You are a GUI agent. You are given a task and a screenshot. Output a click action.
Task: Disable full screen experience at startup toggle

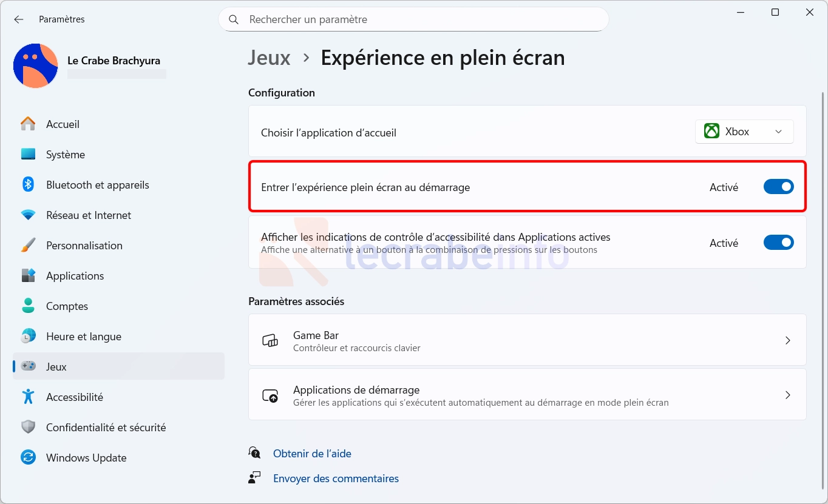[x=778, y=187]
